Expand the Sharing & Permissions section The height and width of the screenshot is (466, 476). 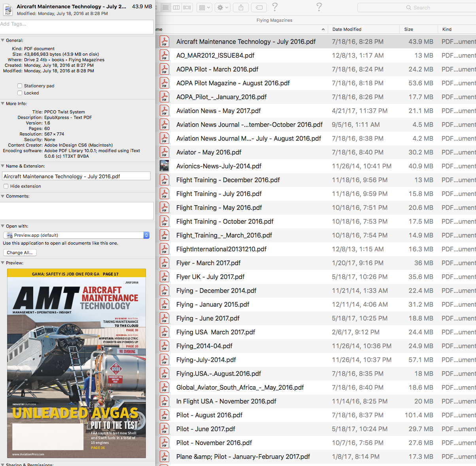point(3,464)
